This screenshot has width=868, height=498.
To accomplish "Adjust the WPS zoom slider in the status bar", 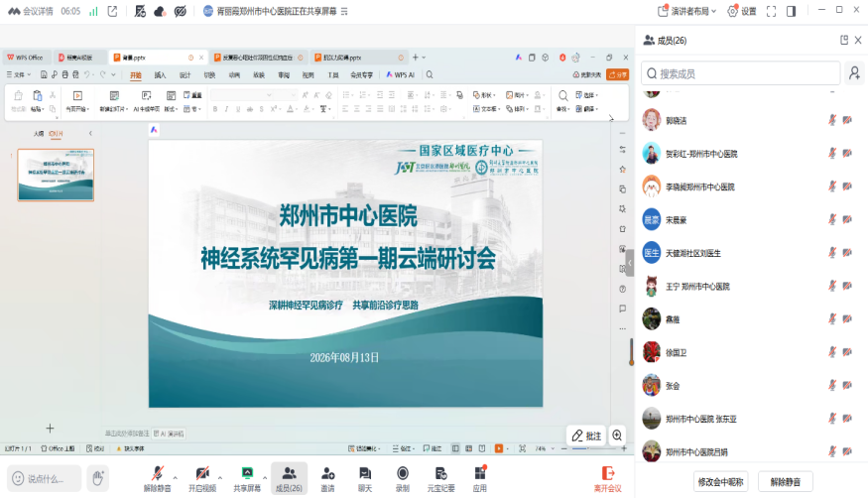I will pos(593,448).
